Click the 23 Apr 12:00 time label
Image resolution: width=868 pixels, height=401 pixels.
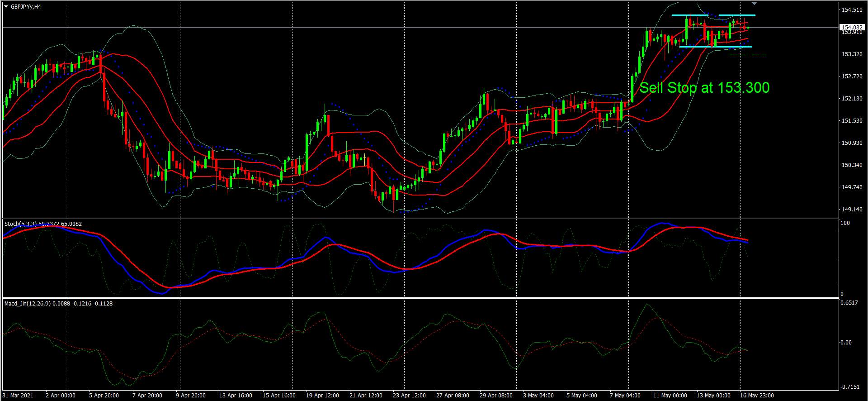[x=410, y=396]
